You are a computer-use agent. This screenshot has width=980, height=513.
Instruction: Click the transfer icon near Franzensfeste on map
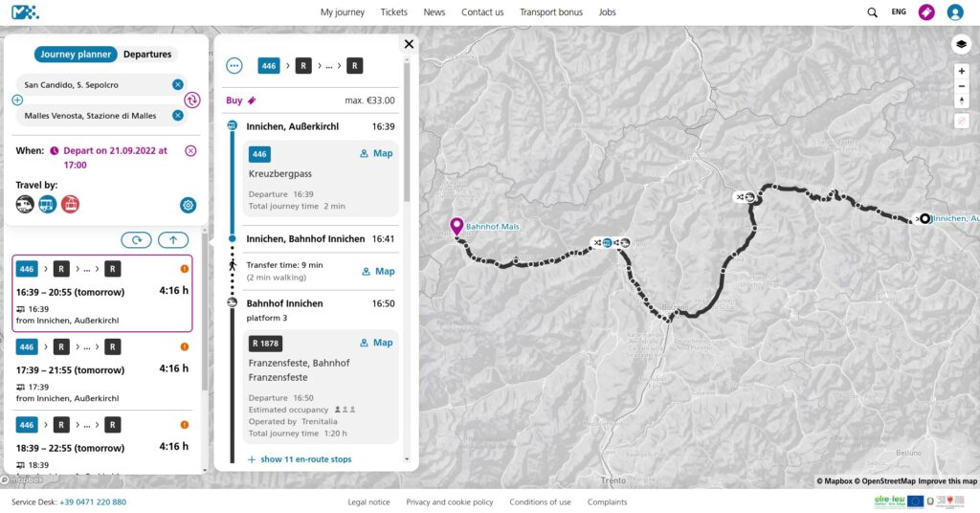point(740,197)
